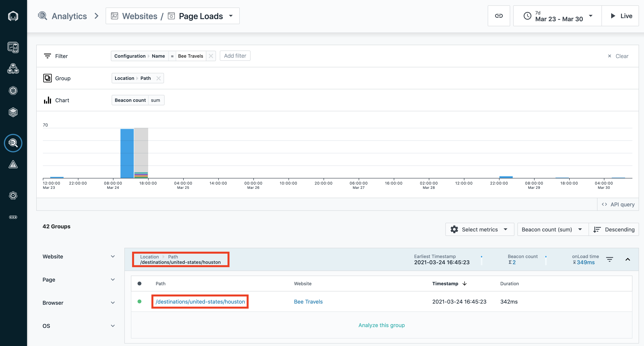644x346 pixels.
Task: Open the Kubernetes sidebar icon
Action: coord(13,90)
